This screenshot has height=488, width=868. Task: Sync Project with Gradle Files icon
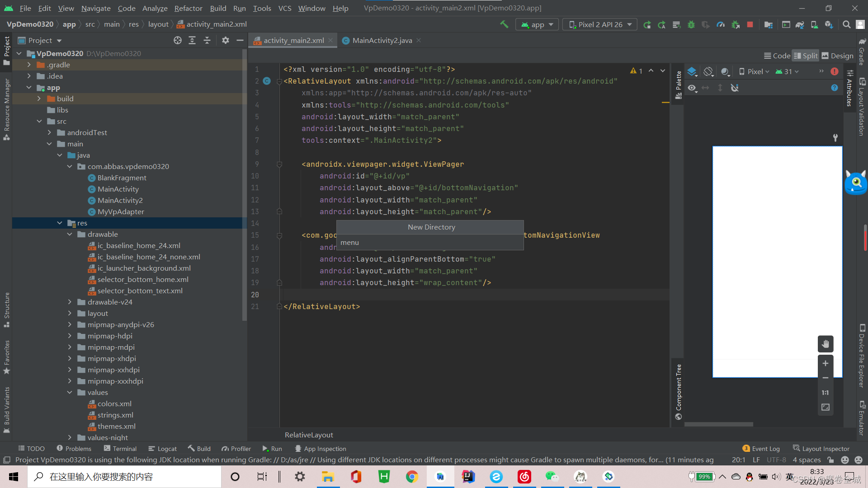tap(800, 24)
